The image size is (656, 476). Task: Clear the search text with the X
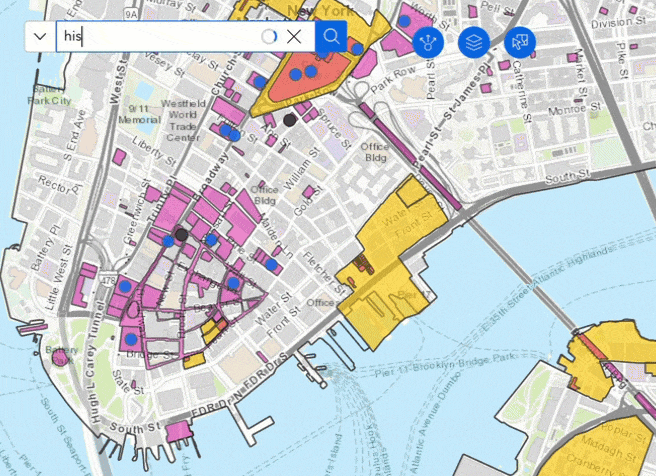294,37
